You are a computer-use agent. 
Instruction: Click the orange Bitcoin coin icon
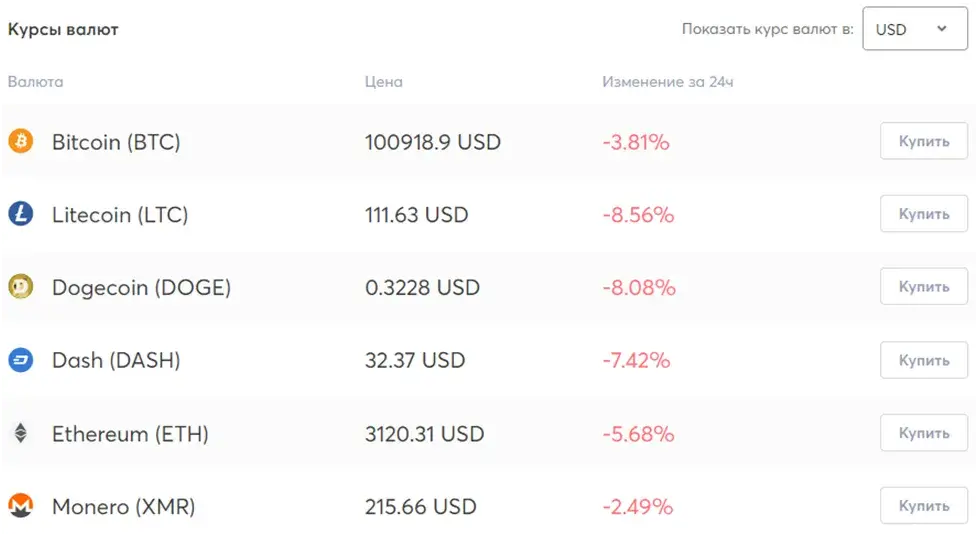(21, 141)
